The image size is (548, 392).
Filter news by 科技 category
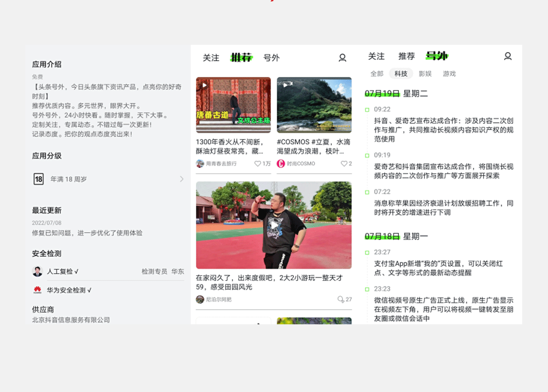tap(401, 74)
